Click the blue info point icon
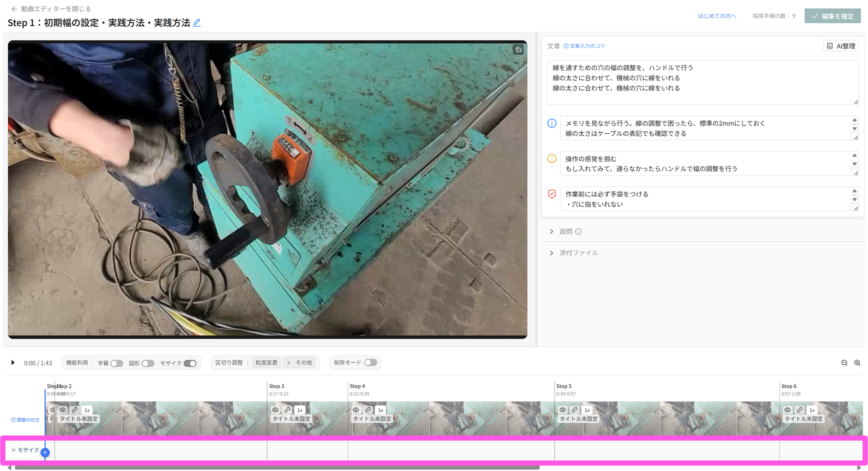Screen dimensions: 868x471 [x=552, y=123]
